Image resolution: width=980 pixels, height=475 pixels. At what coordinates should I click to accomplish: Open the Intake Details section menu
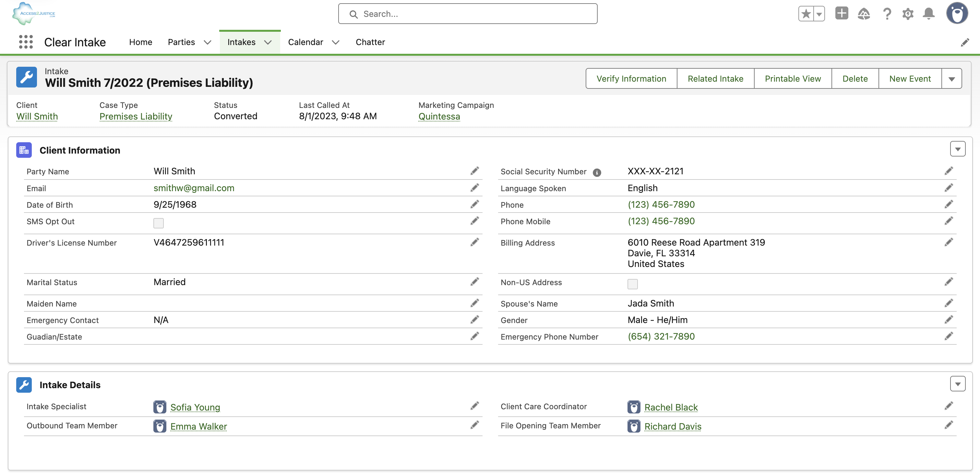[x=958, y=384]
